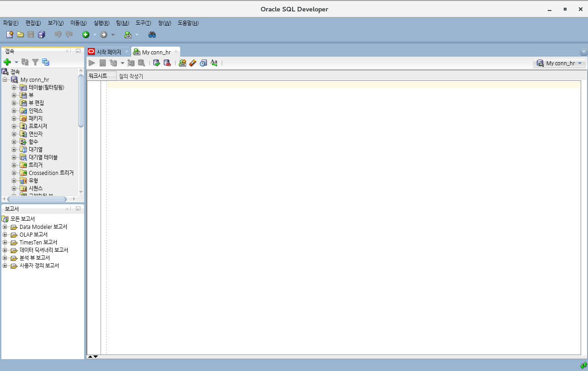
Task: Click the funnel Filter icon in connections panel
Action: [35, 62]
